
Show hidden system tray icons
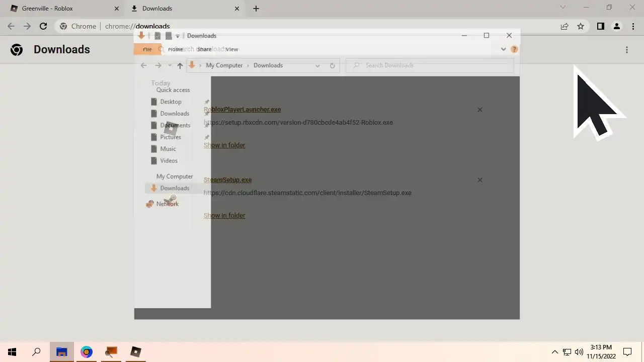click(x=555, y=352)
